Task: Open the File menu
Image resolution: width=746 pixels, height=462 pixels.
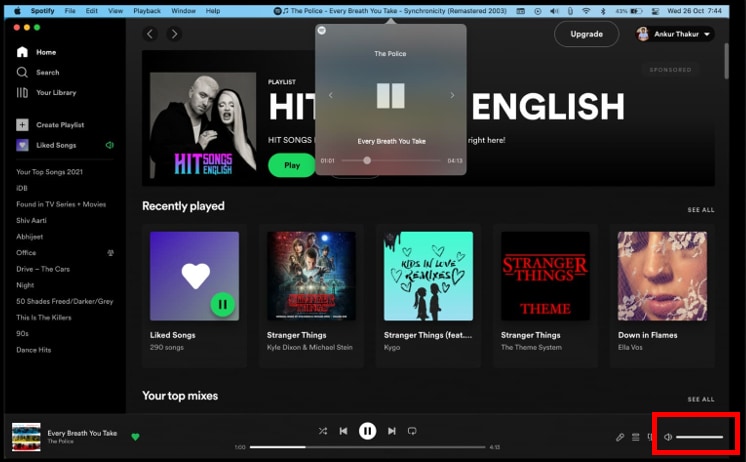Action: click(70, 10)
